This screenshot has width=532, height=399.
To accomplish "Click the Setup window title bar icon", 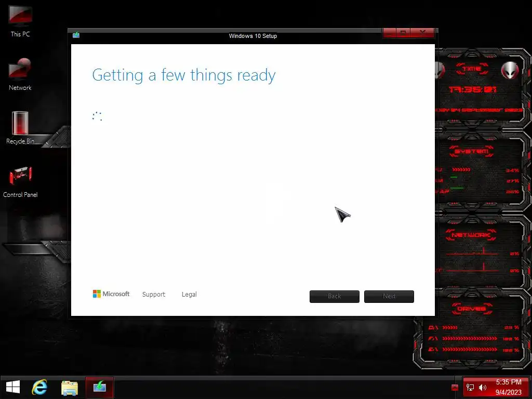I will [x=76, y=35].
